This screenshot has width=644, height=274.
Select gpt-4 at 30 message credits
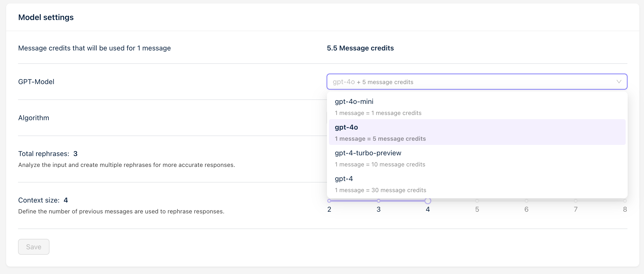pos(477,184)
